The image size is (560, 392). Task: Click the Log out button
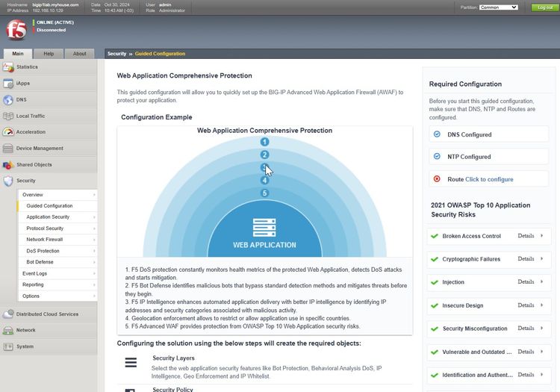click(544, 7)
